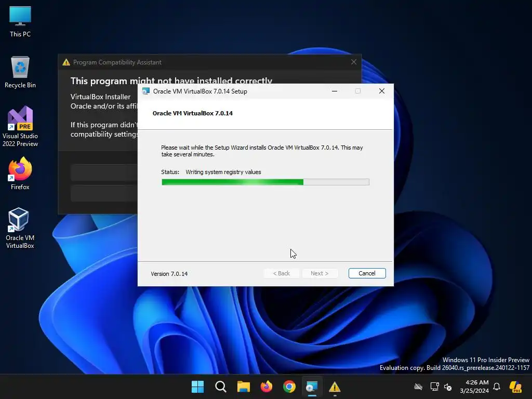532x399 pixels.
Task: Click the Oracle VM VirtualBox 7.0.14 Setup title
Action: [x=200, y=91]
